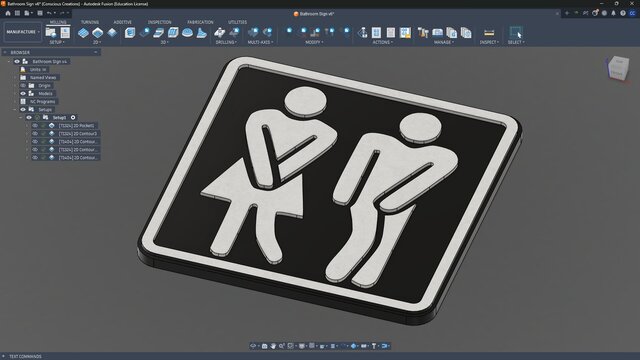Switch to the TURNING tab

[90, 22]
